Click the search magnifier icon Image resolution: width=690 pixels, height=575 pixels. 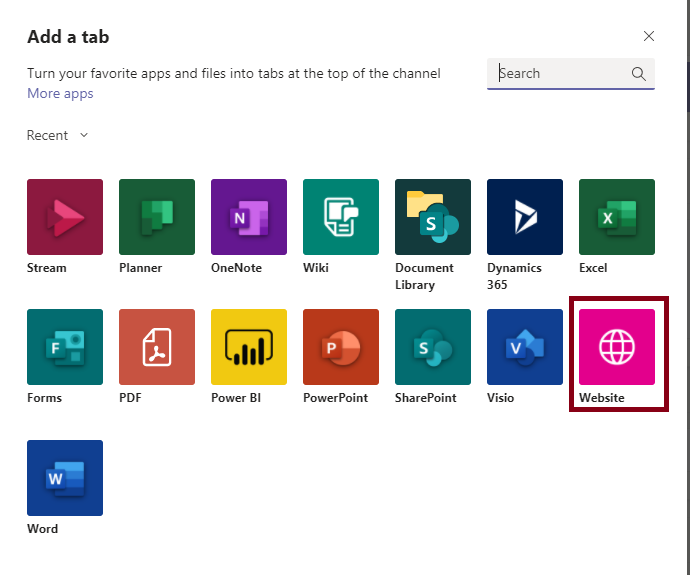tap(639, 73)
